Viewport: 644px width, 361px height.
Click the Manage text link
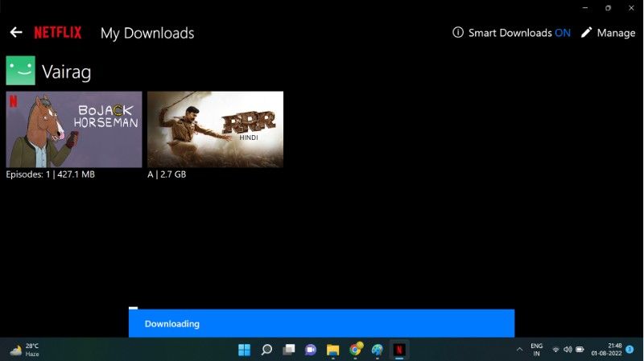[x=616, y=33]
